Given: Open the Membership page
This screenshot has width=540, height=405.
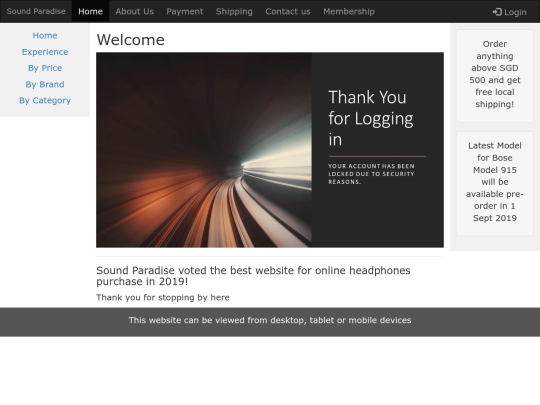Looking at the screenshot, I should point(349,11).
